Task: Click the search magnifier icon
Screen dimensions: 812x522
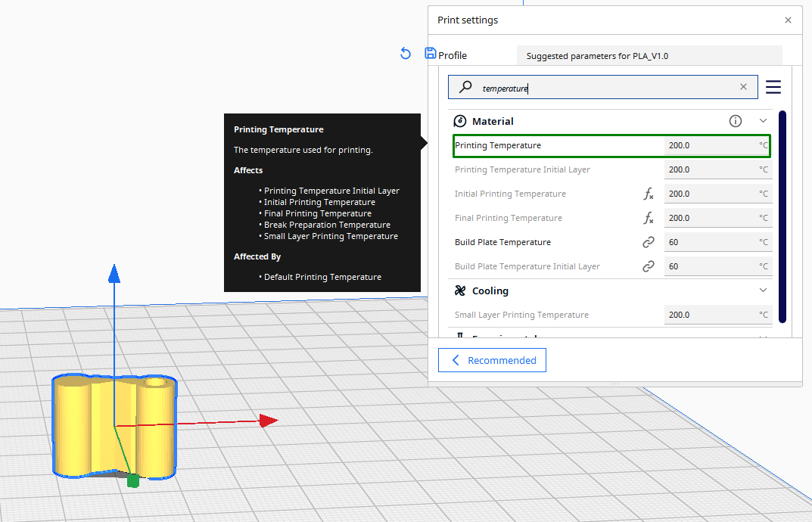Action: click(x=465, y=86)
